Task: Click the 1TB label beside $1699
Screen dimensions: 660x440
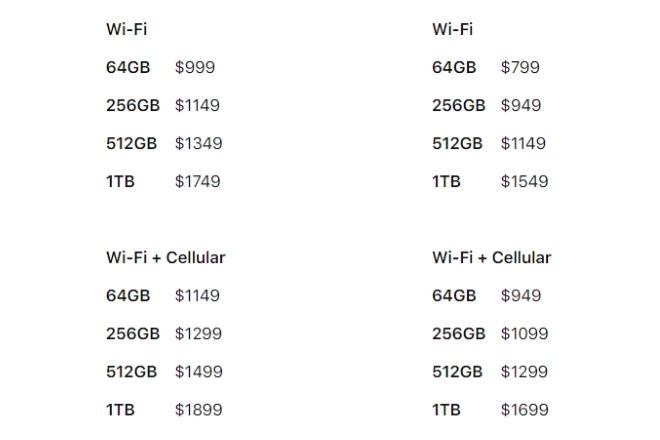Action: pyautogui.click(x=446, y=409)
